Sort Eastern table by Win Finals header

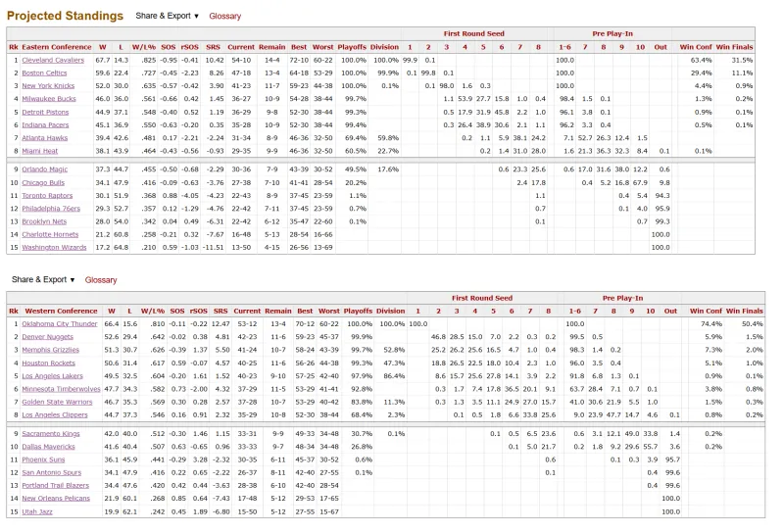pyautogui.click(x=734, y=47)
